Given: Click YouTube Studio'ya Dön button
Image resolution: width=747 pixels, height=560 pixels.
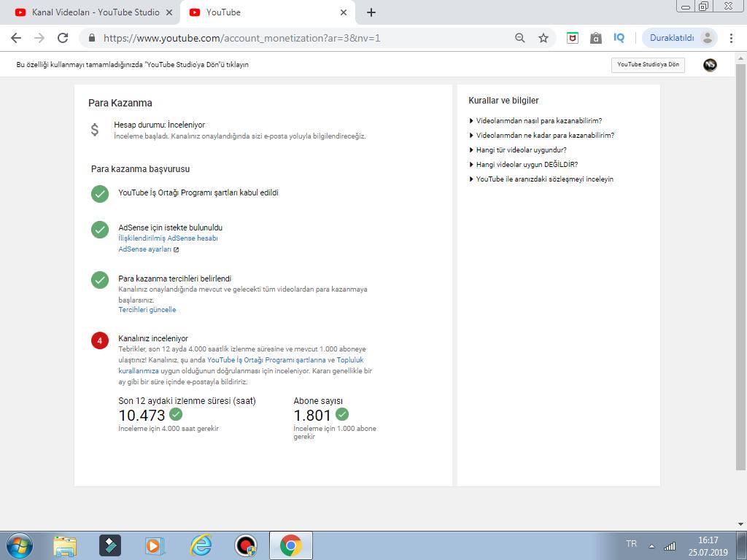Looking at the screenshot, I should click(648, 65).
